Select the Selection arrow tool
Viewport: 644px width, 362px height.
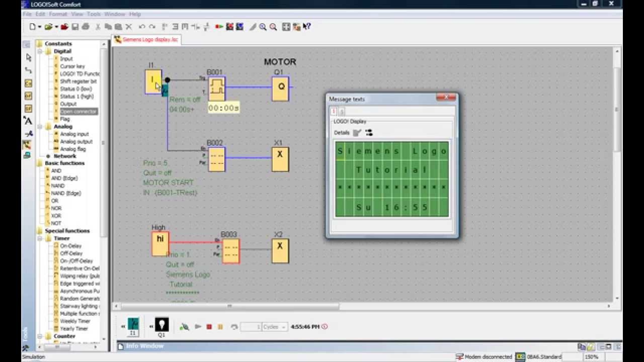tap(28, 57)
